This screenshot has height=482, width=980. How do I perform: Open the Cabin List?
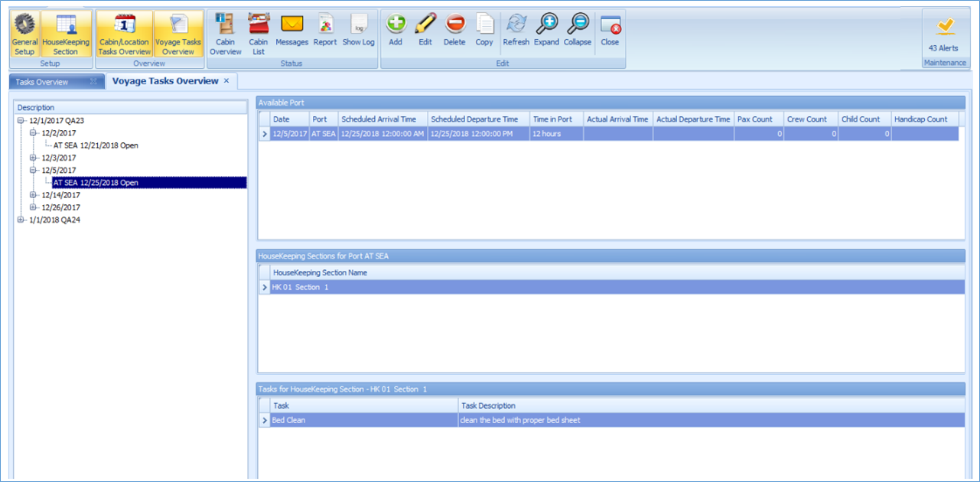pyautogui.click(x=259, y=32)
